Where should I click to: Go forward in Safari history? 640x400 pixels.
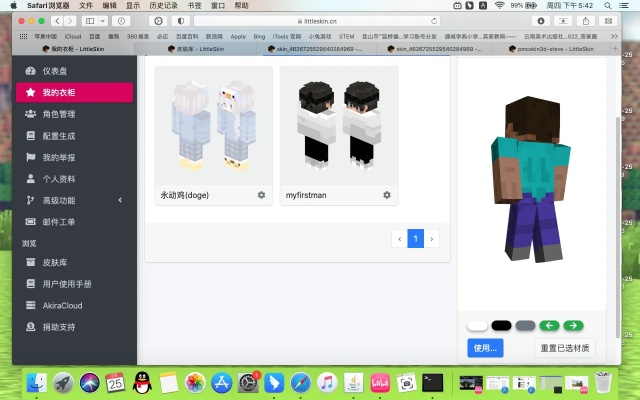[x=70, y=21]
